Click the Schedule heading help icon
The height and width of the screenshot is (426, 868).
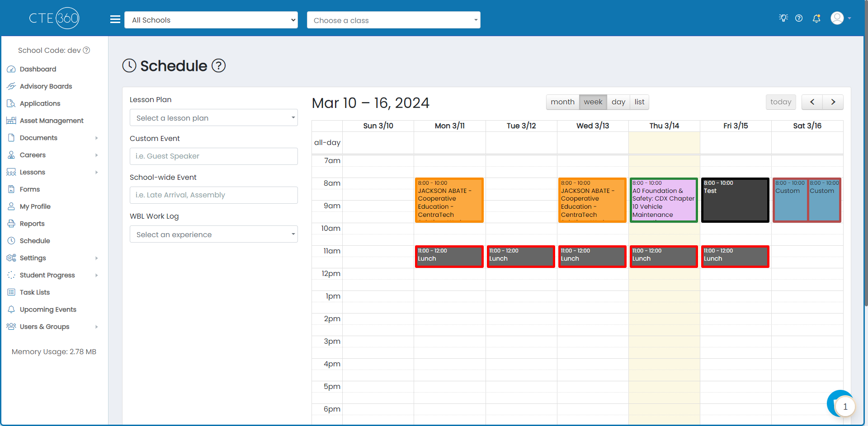[x=219, y=66]
